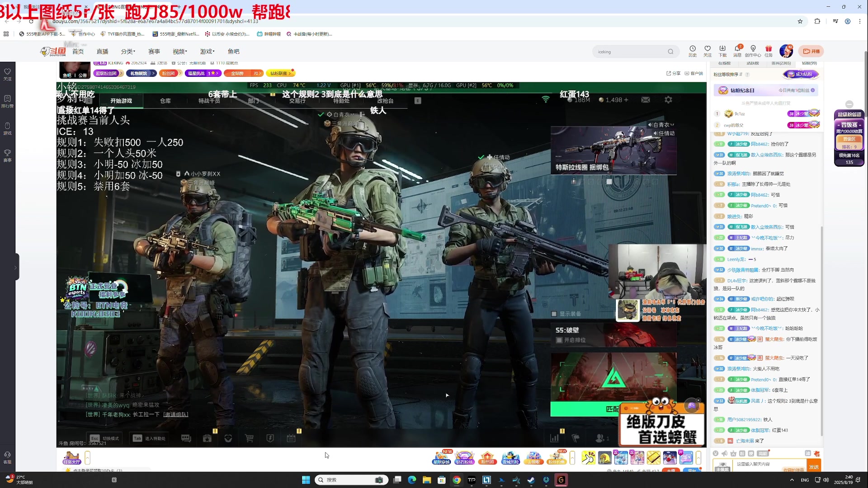Open 赛事 trophy in left sidebar
The height and width of the screenshot is (488, 868).
8,155
